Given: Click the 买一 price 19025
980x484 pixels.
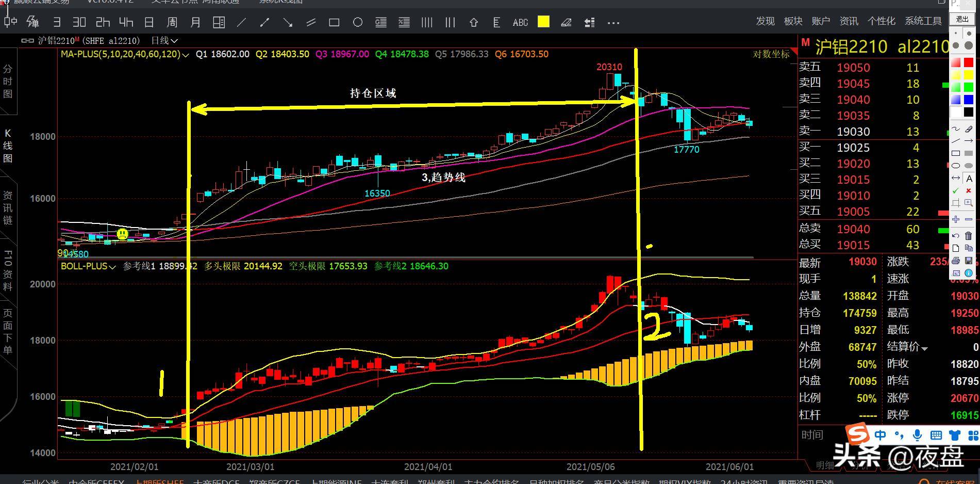Looking at the screenshot, I should coord(853,148).
